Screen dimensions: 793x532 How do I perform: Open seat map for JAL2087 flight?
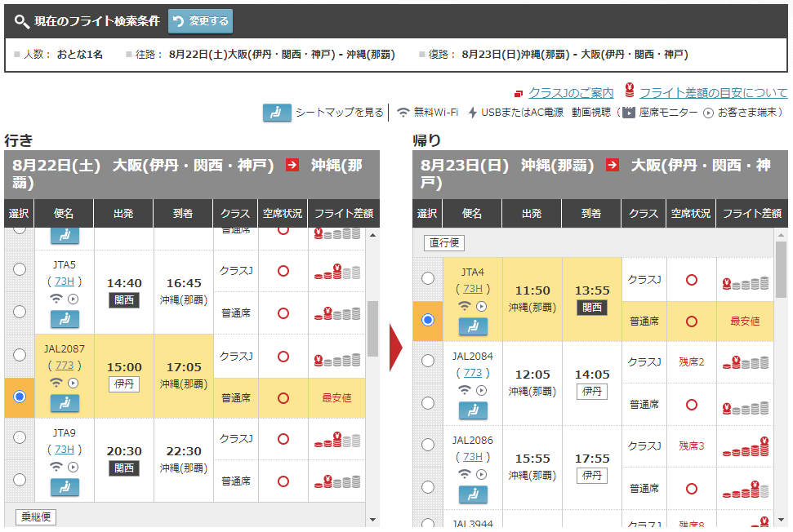click(x=65, y=403)
